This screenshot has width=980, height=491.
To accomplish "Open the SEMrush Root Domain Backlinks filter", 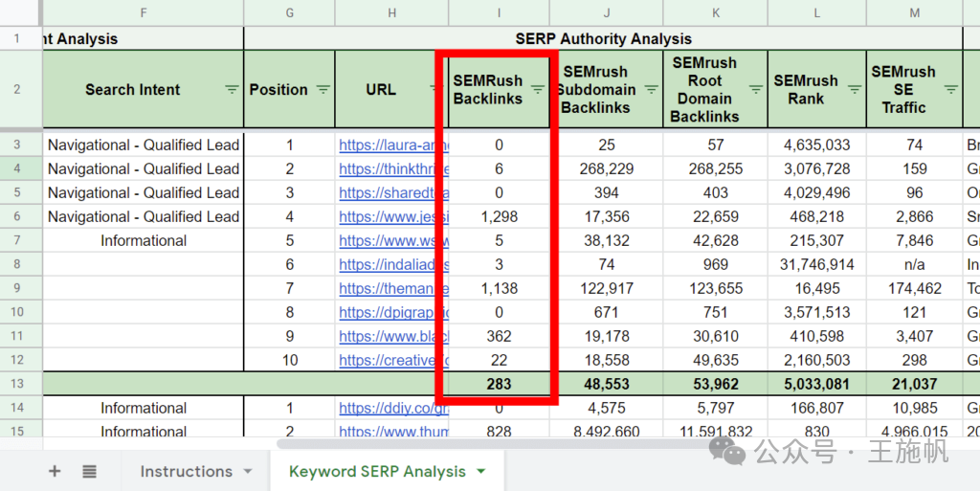I will pos(756,89).
